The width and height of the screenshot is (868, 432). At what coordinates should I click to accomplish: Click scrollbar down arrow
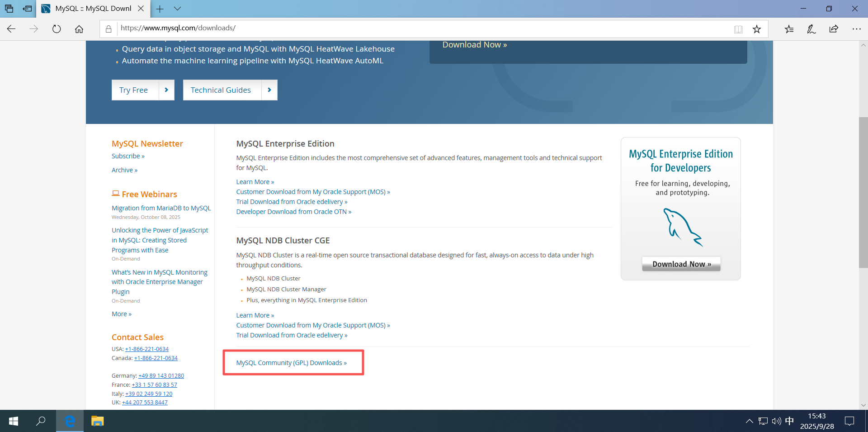[x=863, y=405]
